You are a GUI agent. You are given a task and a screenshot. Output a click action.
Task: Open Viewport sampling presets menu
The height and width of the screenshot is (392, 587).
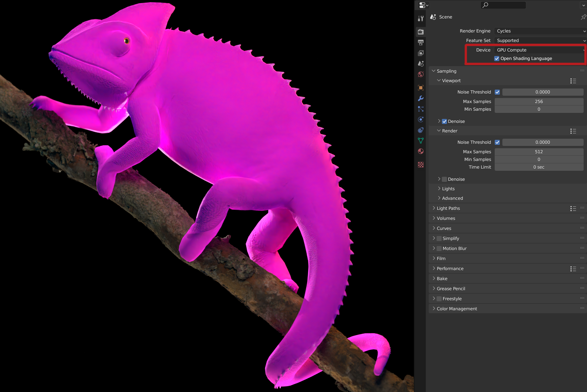tap(573, 81)
